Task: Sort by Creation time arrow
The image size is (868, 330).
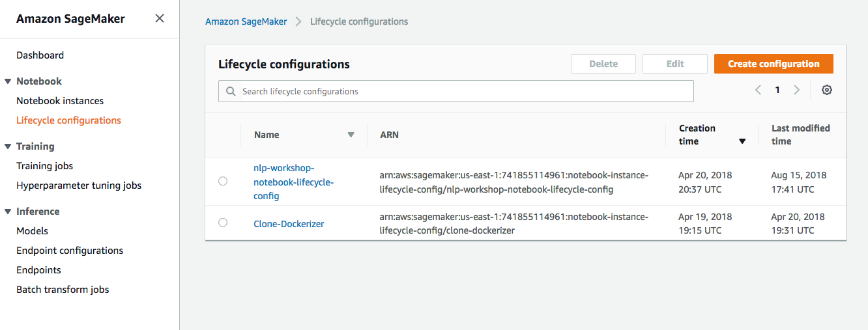Action: pyautogui.click(x=742, y=141)
